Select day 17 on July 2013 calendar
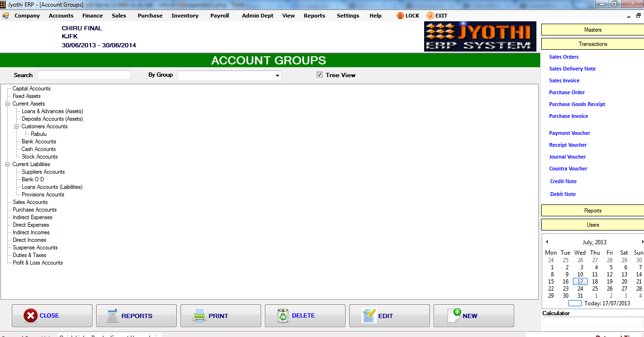Screen dimensions: 644x337 pos(580,281)
